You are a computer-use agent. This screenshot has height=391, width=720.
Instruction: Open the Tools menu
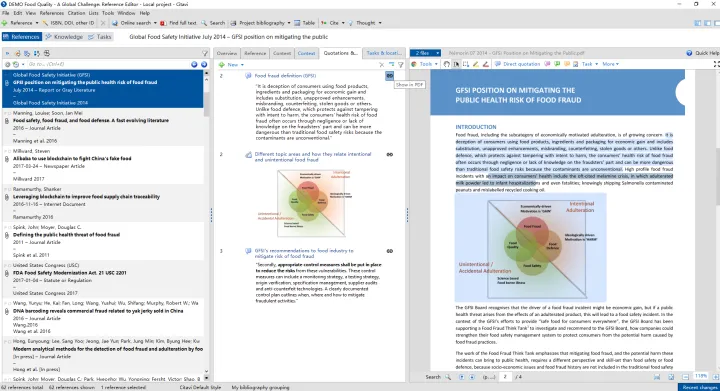(x=108, y=13)
